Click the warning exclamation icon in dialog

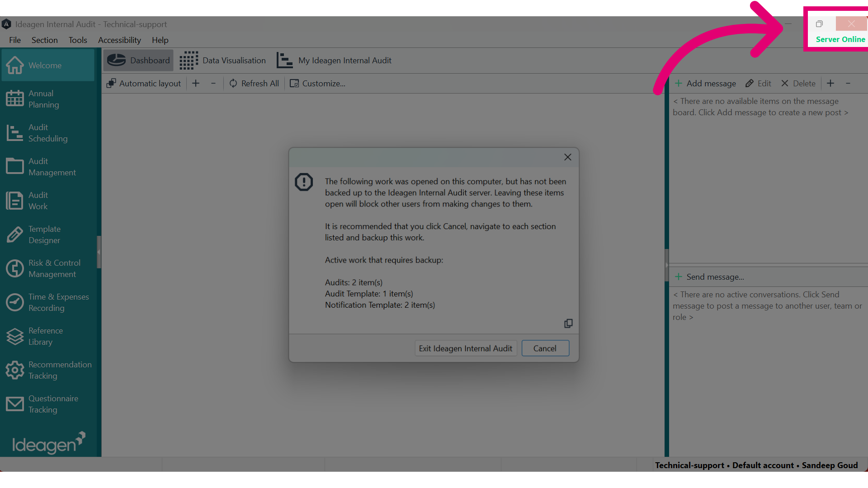304,182
